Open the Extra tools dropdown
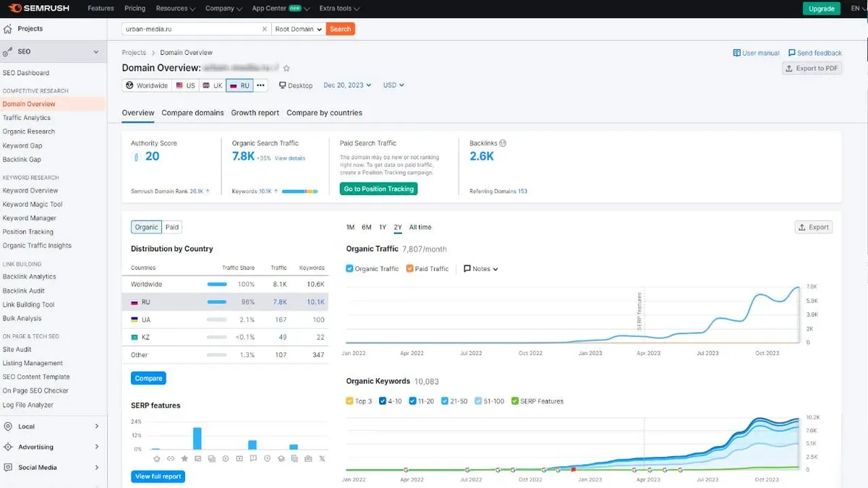The image size is (868, 488). tap(339, 8)
